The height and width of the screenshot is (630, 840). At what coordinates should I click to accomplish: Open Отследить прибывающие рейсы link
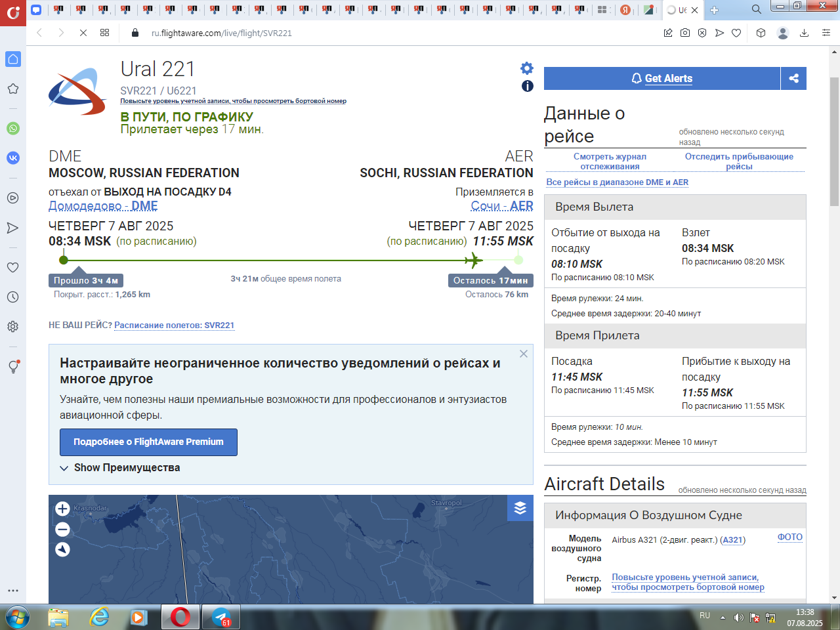[739, 161]
